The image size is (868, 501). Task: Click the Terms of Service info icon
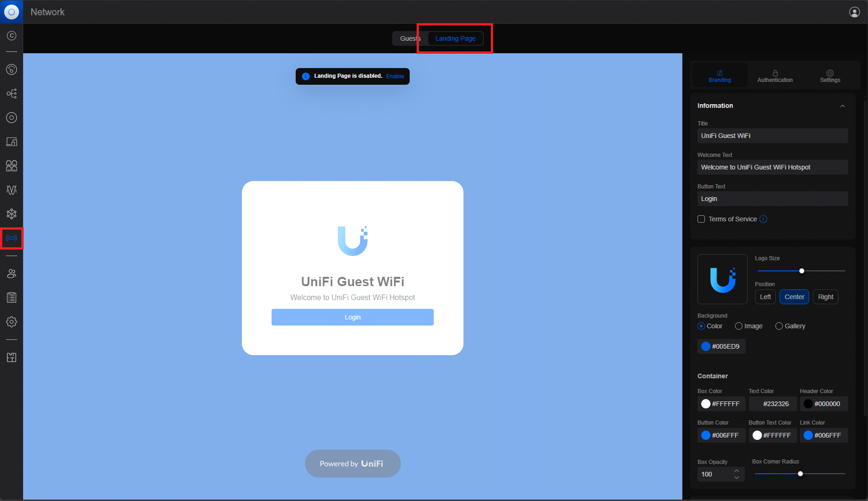click(763, 219)
